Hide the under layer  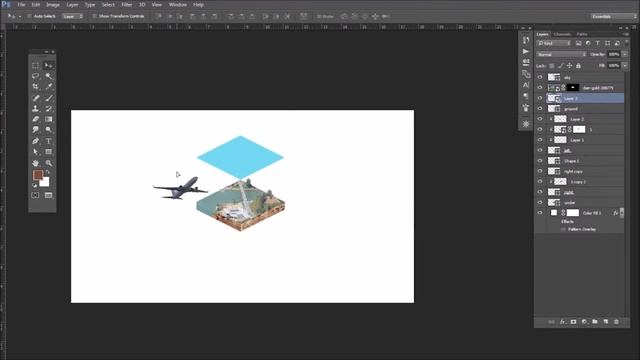click(x=540, y=202)
